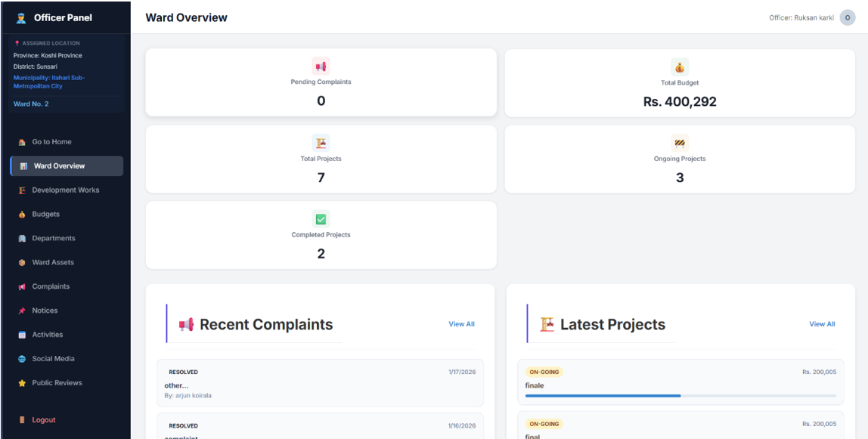Click the user avatar circle at top right

click(848, 17)
